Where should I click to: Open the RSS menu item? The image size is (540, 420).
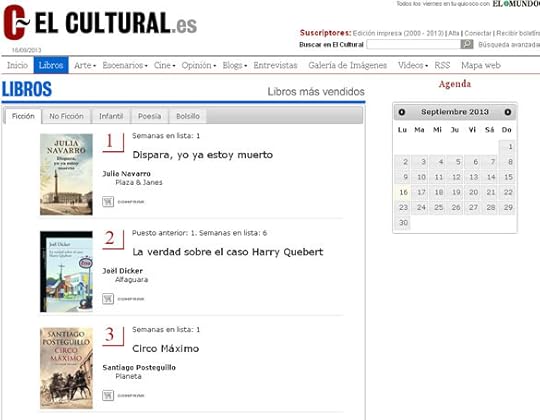tap(442, 65)
